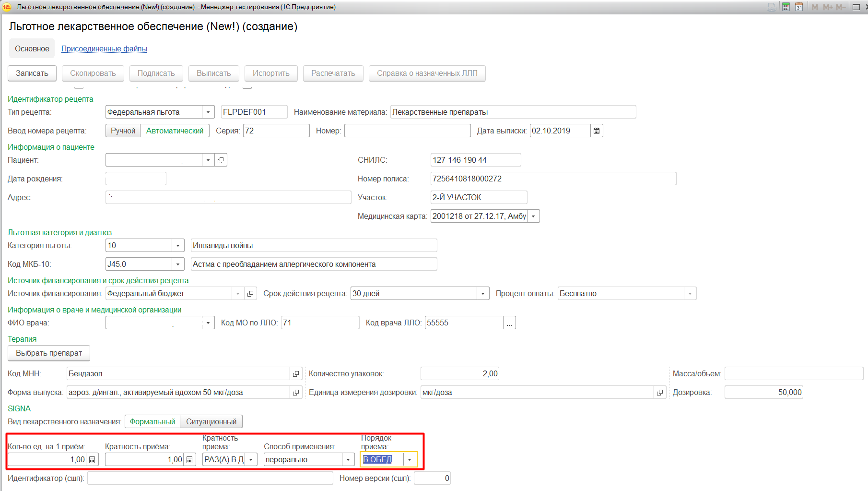Open the calculator in the title bar

[x=786, y=7]
